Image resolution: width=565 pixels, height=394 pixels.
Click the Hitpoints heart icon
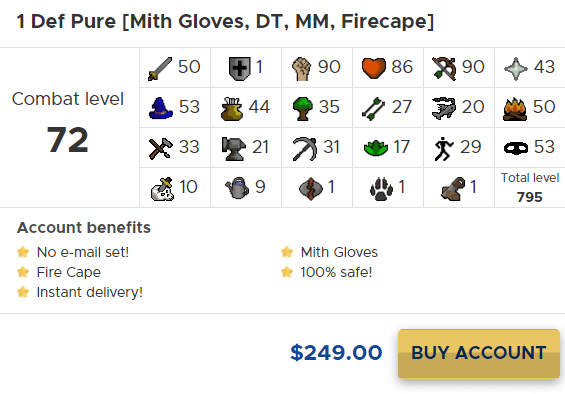374,68
